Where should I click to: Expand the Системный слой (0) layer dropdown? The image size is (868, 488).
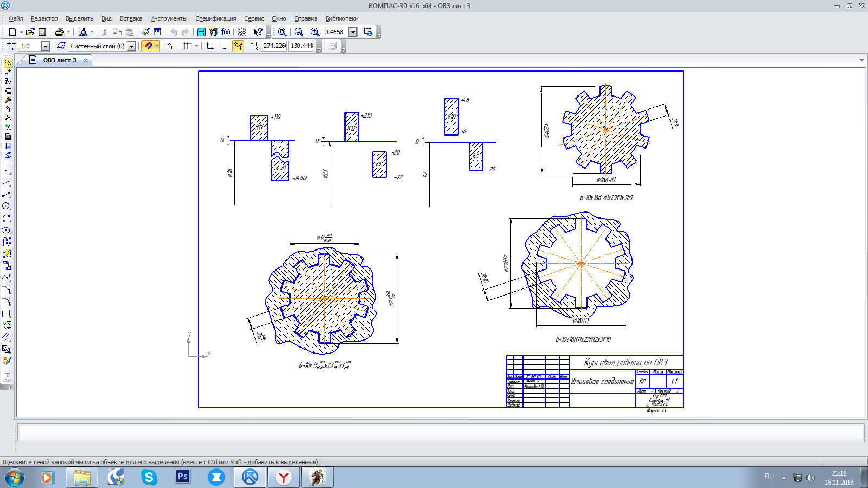pyautogui.click(x=131, y=46)
